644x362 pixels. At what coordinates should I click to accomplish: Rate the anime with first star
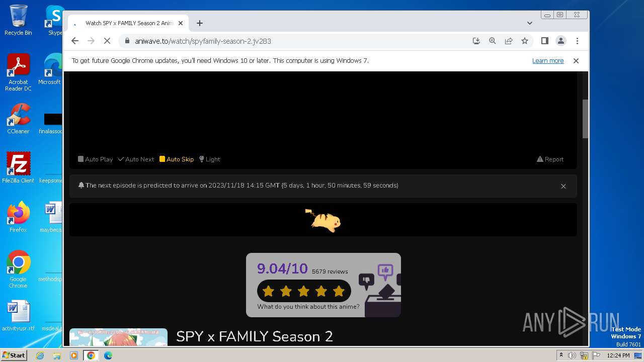(268, 291)
